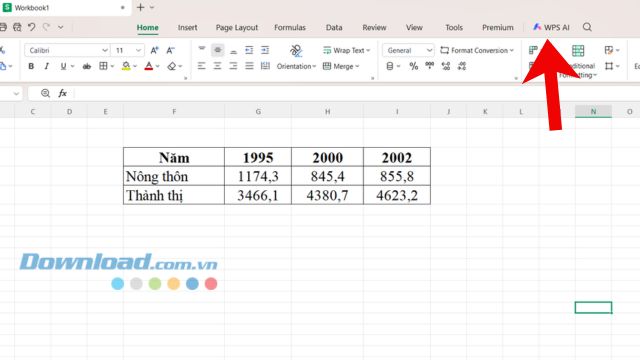Click the cell containing Thành thị
640x360 pixels.
(x=174, y=195)
